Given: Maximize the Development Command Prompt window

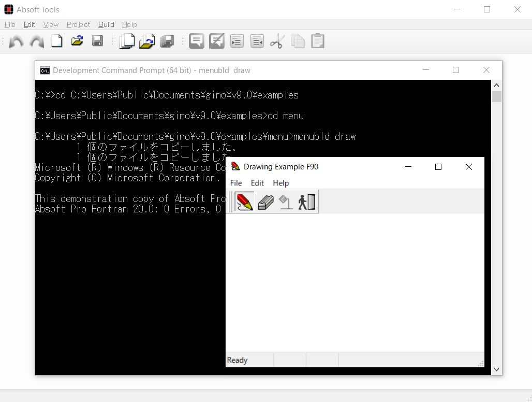Looking at the screenshot, I should (x=456, y=70).
